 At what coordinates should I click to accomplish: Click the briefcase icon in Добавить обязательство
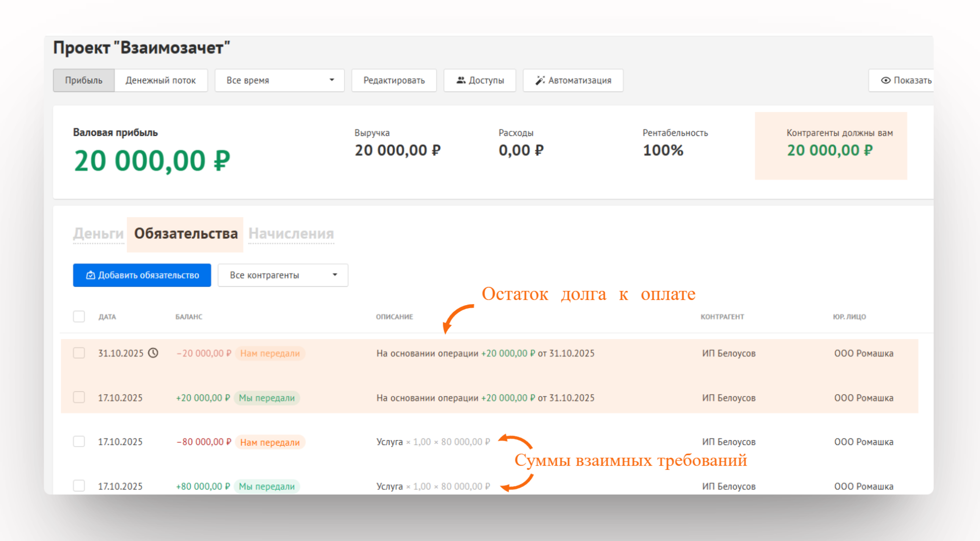click(90, 275)
